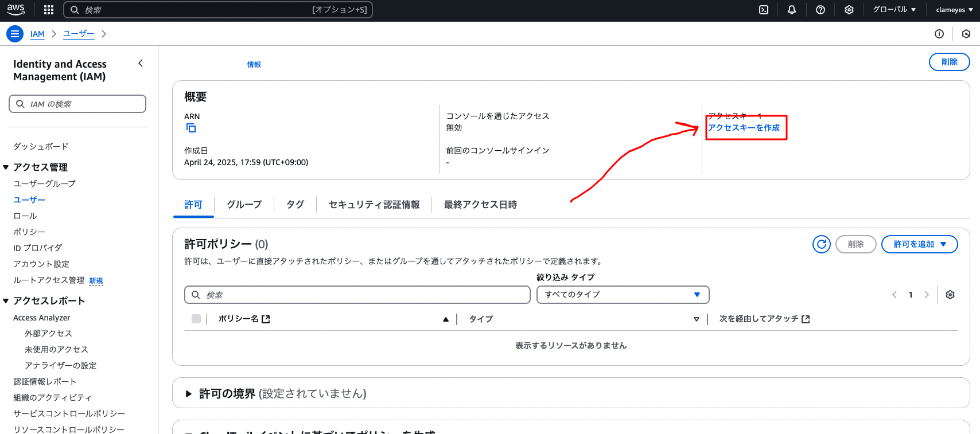
Task: Go to previous page of policies
Action: pos(895,295)
